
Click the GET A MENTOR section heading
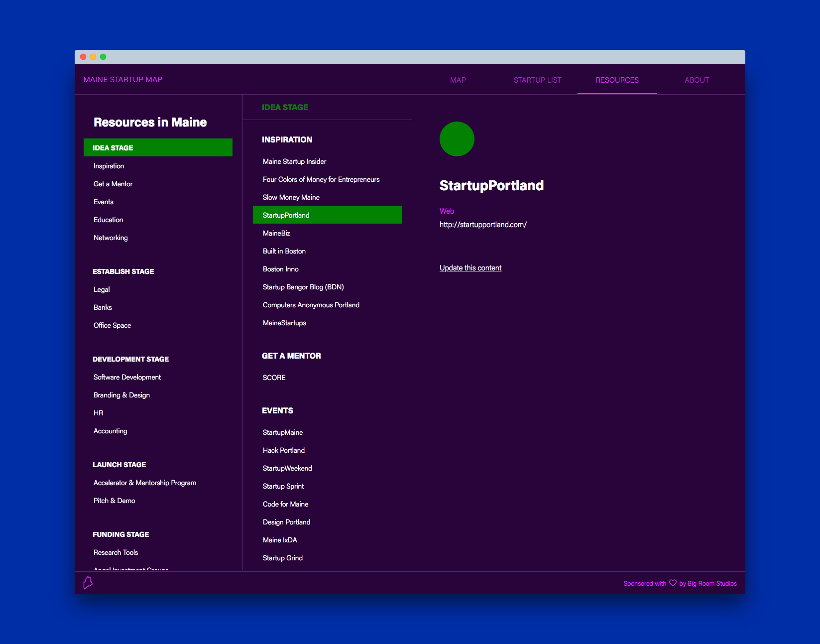(x=291, y=356)
